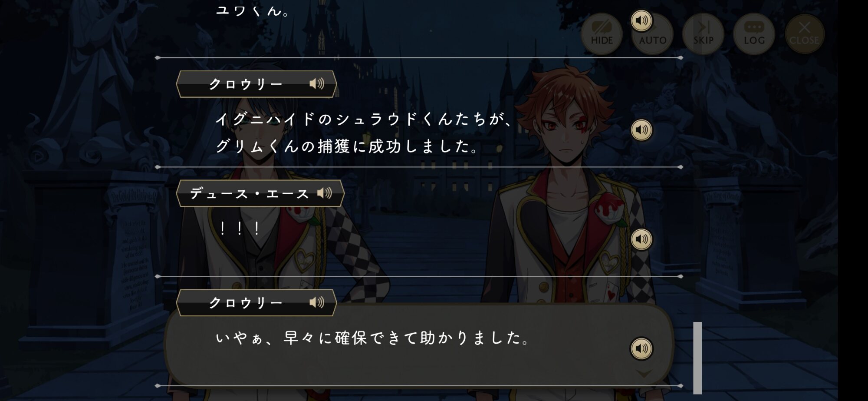This screenshot has width=868, height=401.
Task: Select the デュース・エース name plate
Action: [260, 193]
